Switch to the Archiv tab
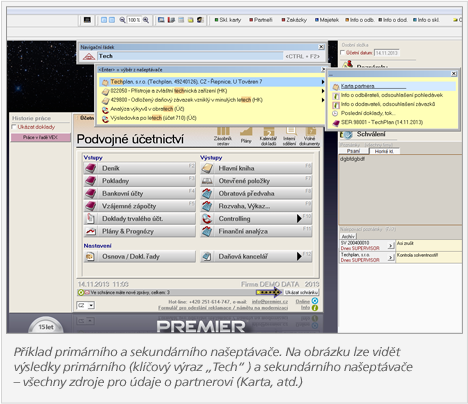This screenshot has width=468, height=404. tap(348, 236)
